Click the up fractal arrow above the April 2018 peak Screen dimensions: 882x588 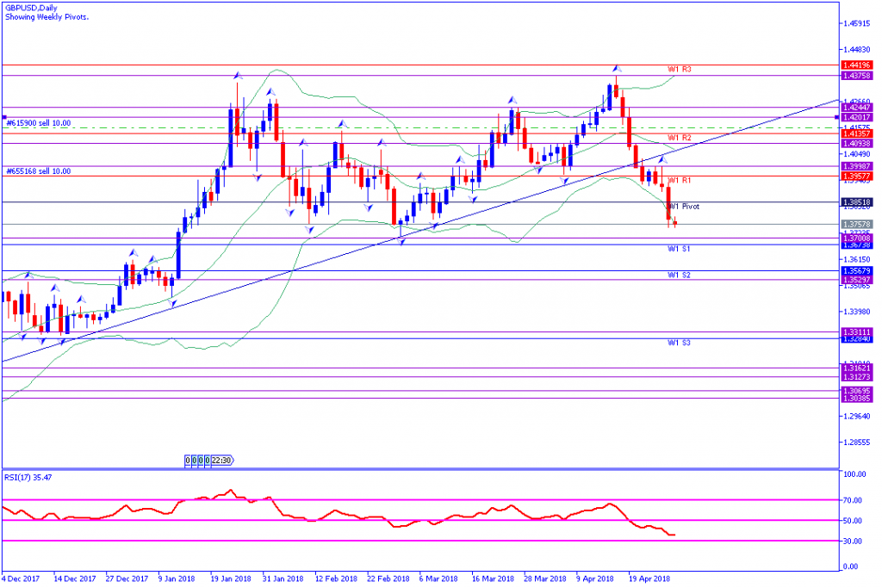point(616,67)
